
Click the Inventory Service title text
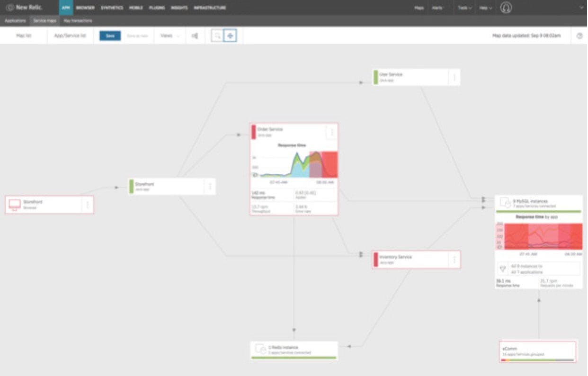coord(396,257)
